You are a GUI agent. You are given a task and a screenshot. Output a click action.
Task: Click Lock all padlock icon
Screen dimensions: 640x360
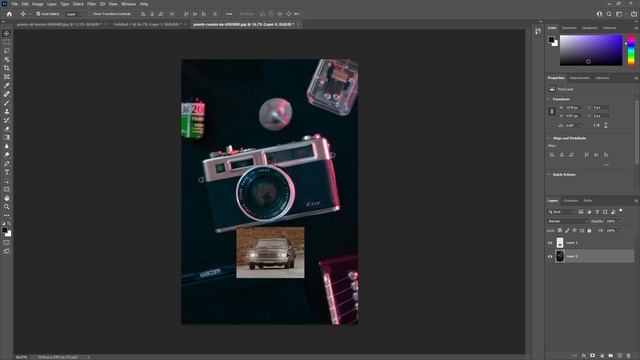(589, 231)
